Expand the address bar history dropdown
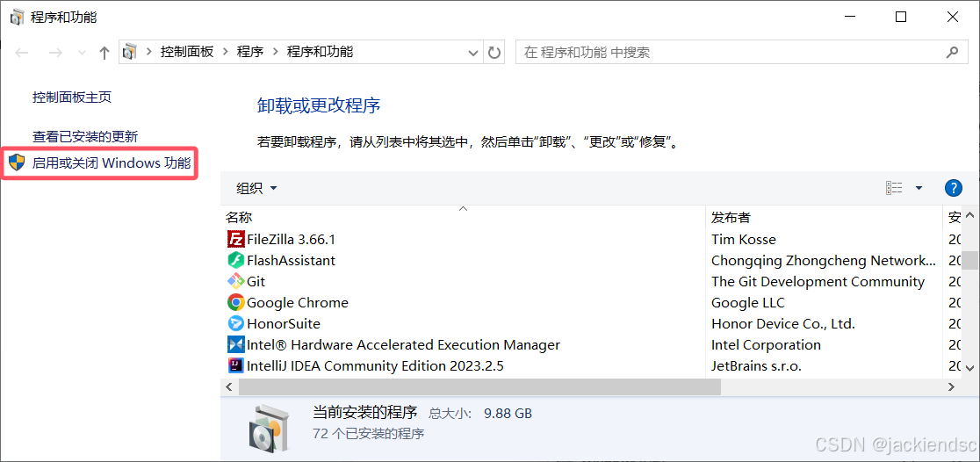This screenshot has width=980, height=462. point(473,54)
